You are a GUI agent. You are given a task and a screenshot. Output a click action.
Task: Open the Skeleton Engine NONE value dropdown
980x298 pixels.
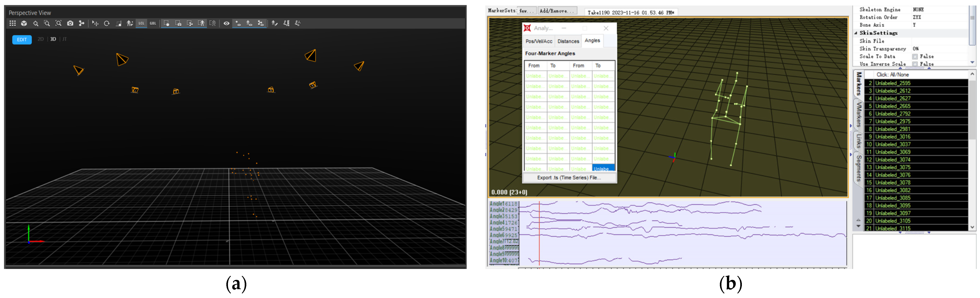918,10
